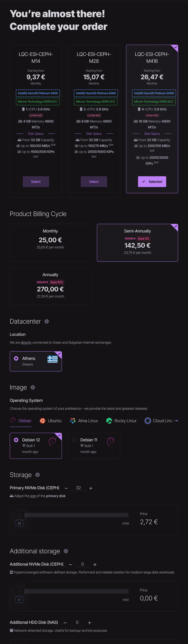Click the underlined directly link
Screen dimensions: 188x644
click(27, 343)
